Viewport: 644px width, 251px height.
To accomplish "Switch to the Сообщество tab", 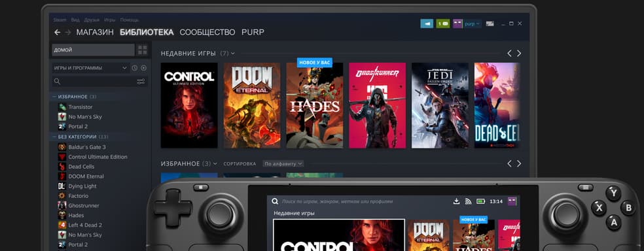I will coord(207,33).
